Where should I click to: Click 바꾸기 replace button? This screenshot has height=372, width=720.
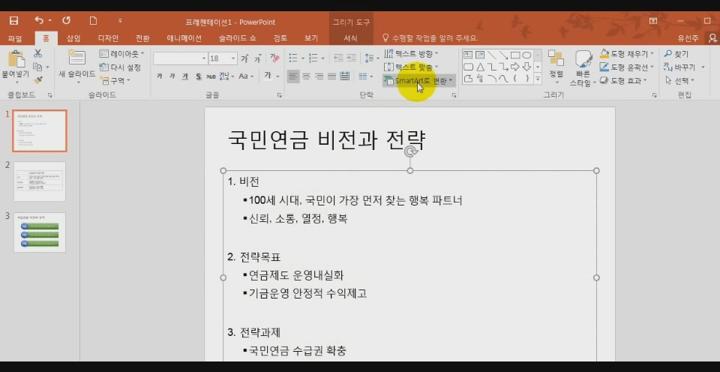pos(684,67)
